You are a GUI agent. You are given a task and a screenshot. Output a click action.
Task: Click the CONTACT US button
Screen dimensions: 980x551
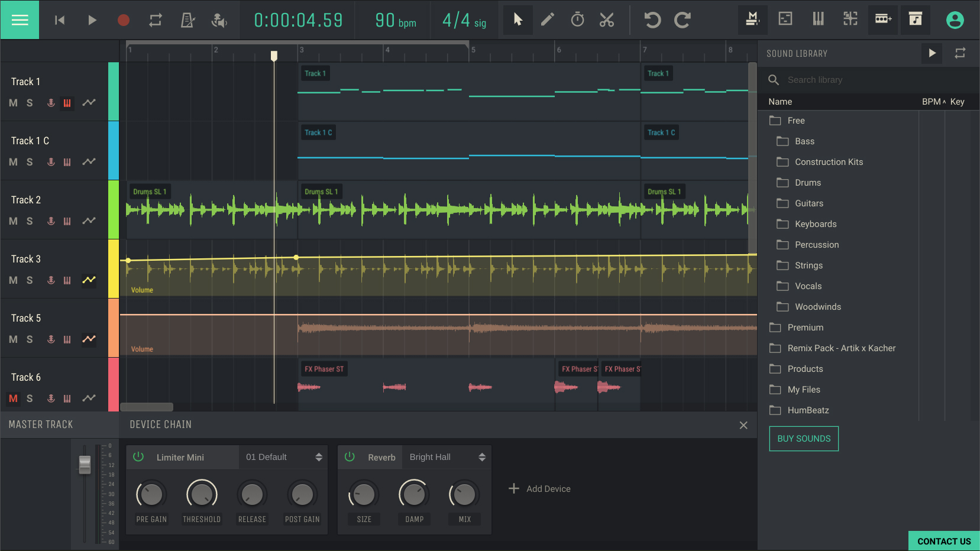[x=944, y=541]
